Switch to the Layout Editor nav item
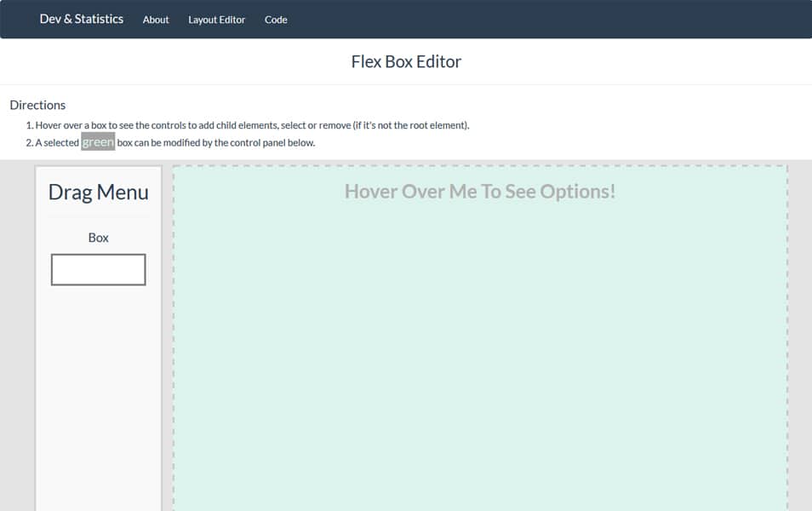Image resolution: width=812 pixels, height=511 pixels. [216, 20]
